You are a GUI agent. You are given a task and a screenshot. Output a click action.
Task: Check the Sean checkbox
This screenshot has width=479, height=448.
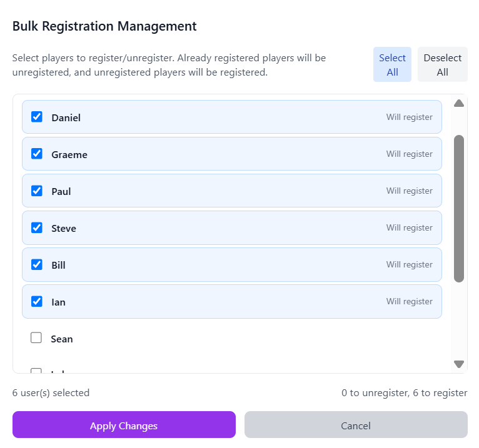[36, 338]
